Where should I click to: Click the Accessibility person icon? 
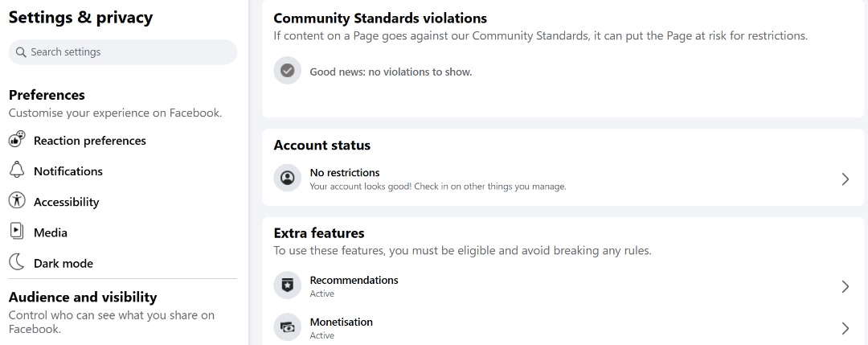(x=17, y=200)
